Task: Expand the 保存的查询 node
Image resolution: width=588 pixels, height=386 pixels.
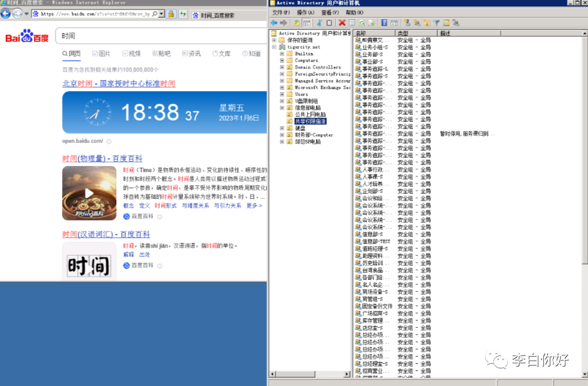Action: point(274,40)
